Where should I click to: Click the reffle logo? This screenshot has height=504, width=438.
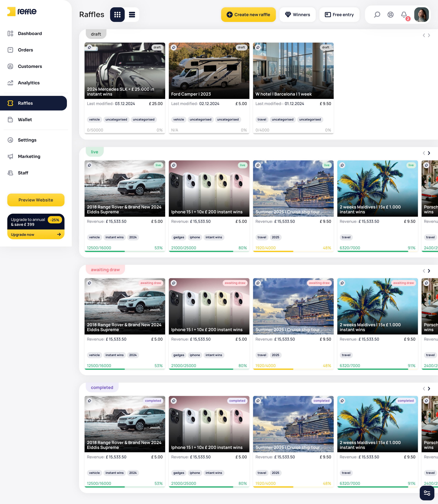[22, 12]
